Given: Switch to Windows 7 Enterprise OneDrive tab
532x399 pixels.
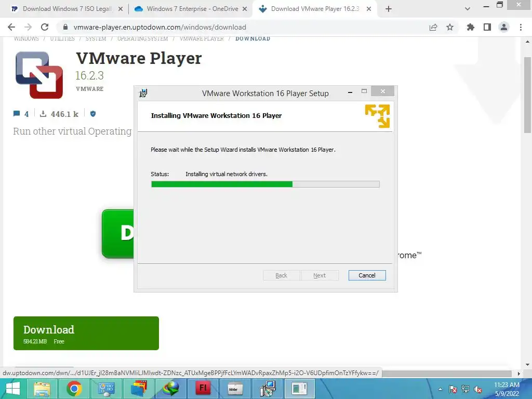Looking at the screenshot, I should [192, 9].
